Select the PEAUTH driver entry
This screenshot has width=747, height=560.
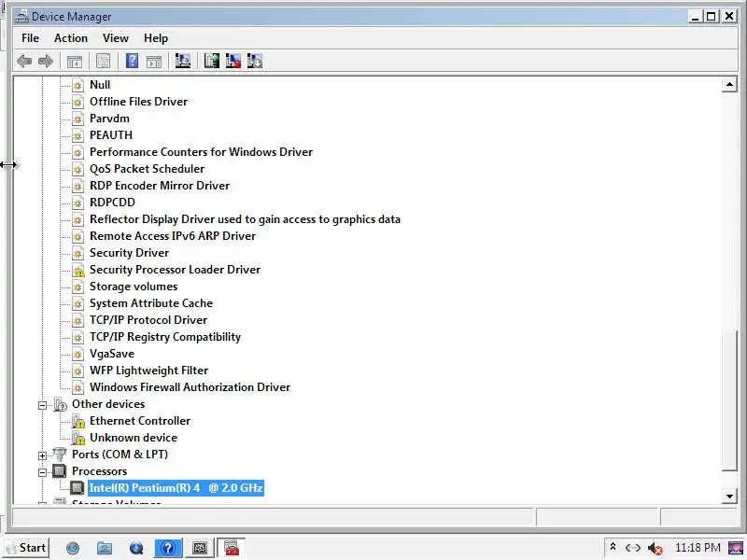111,135
